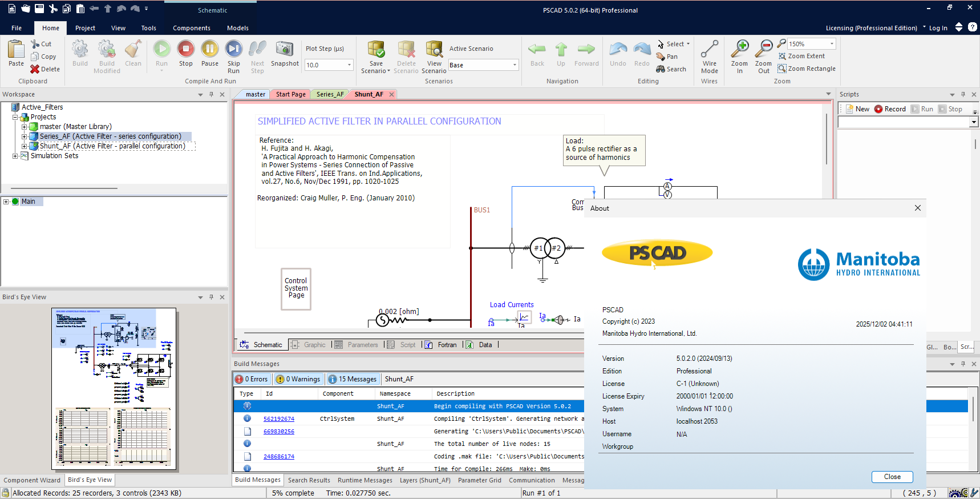980x499 pixels.
Task: Switch to Fortran view tab
Action: click(x=441, y=345)
